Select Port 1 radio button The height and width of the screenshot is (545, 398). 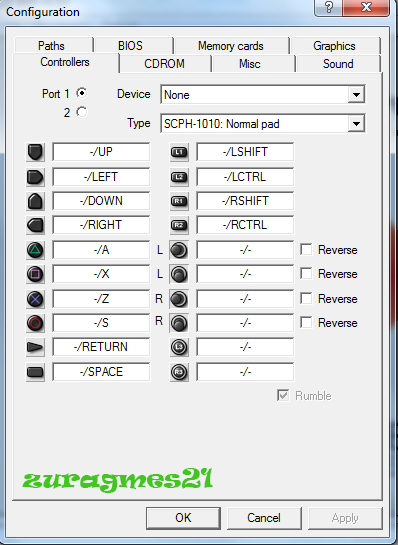point(82,93)
